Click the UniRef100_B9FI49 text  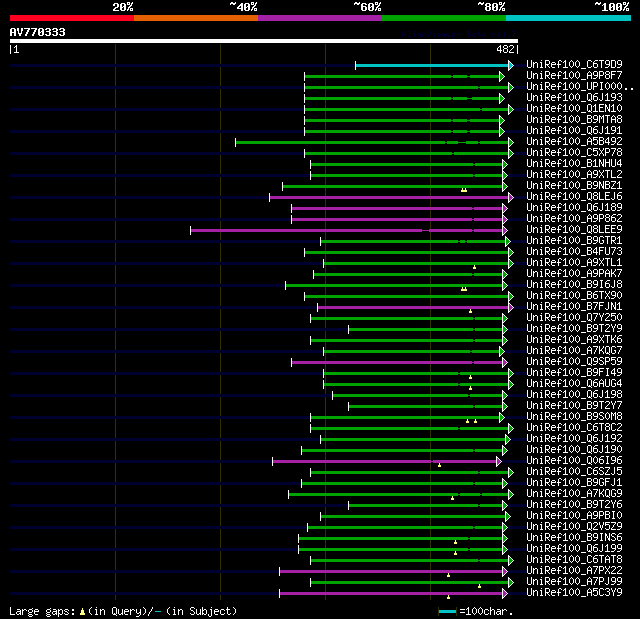click(x=574, y=373)
